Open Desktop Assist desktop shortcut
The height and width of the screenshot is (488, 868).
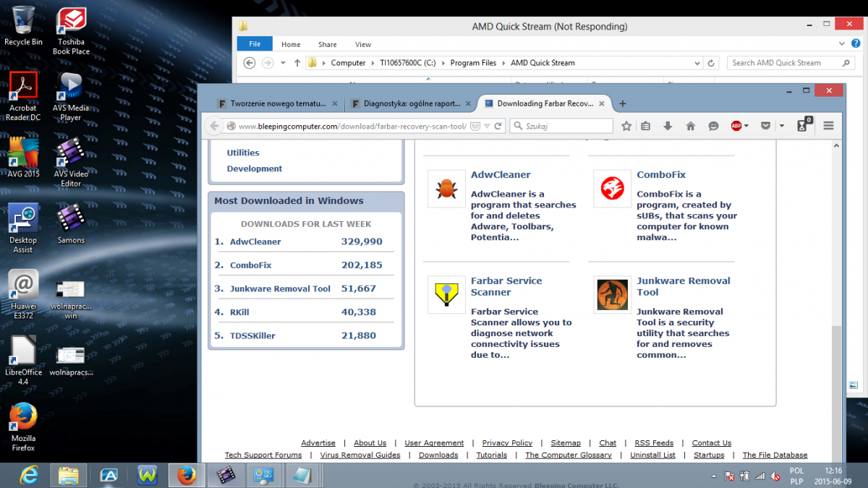[x=23, y=228]
